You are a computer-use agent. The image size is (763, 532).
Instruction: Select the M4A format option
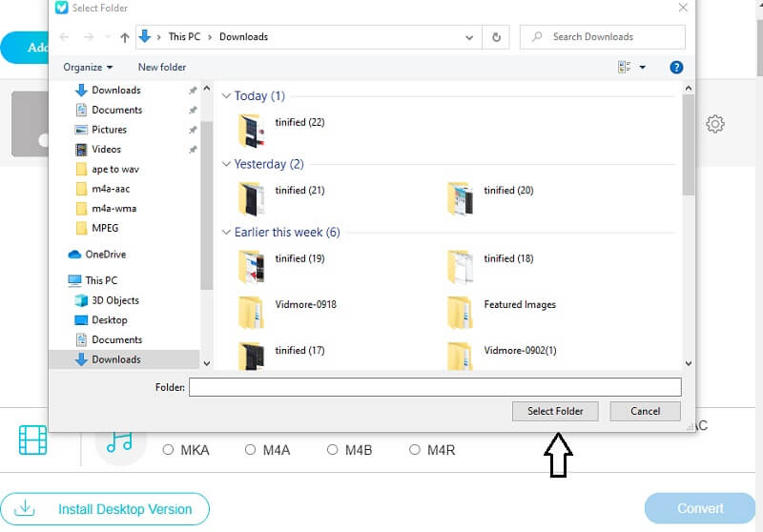(x=250, y=450)
